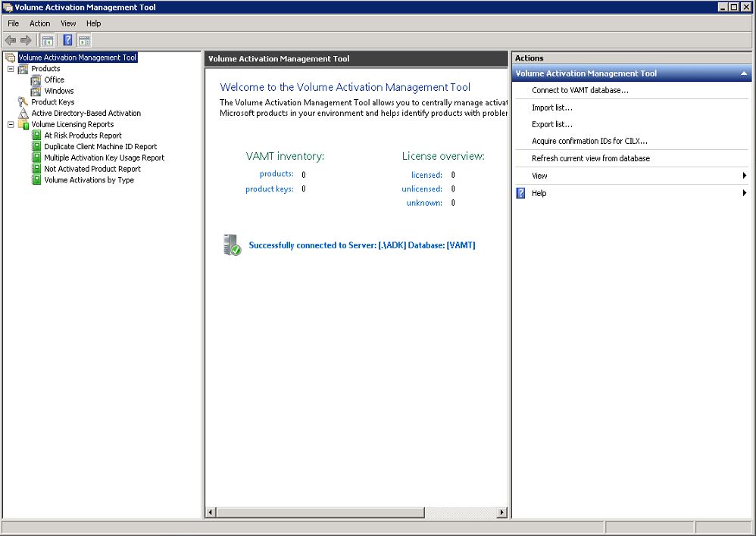Click the blue Help question mark toolbar icon
756x536 pixels.
[67, 40]
